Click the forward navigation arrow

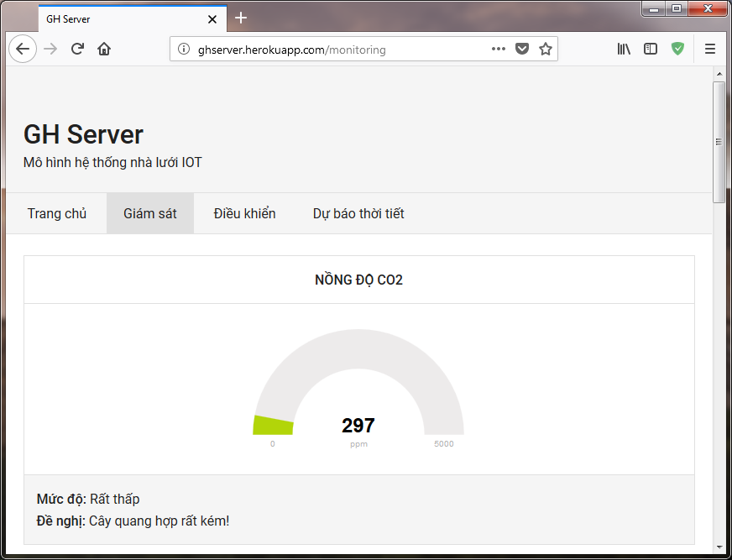tap(50, 49)
